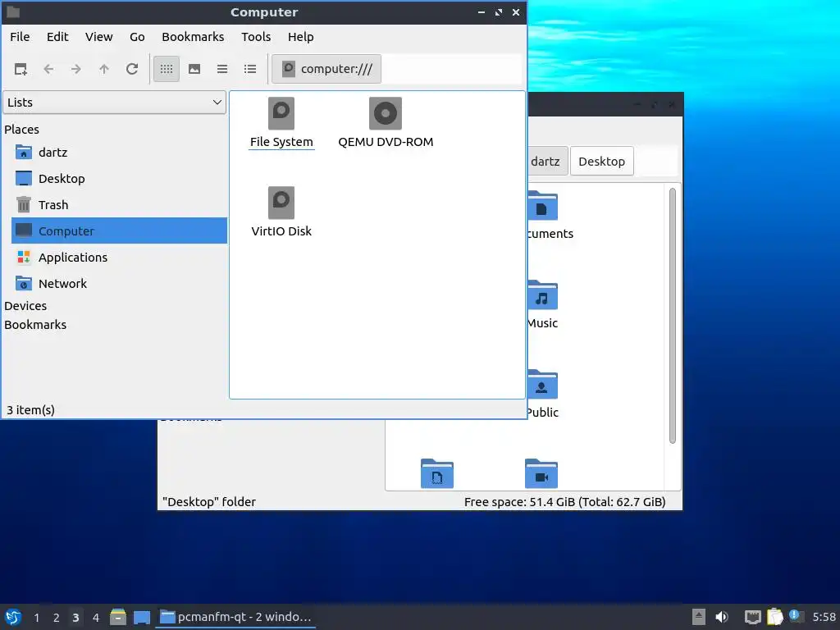
Task: Open the Help menu
Action: pos(300,37)
